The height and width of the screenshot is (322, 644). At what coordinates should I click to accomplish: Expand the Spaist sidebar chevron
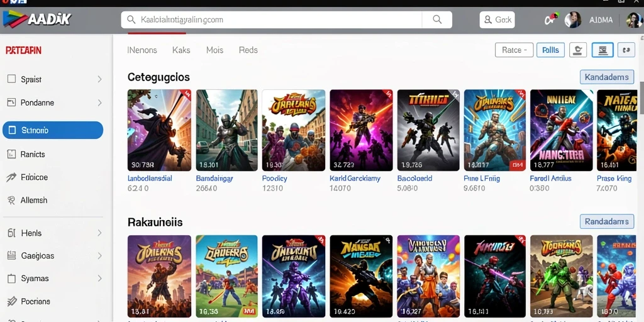tap(99, 79)
